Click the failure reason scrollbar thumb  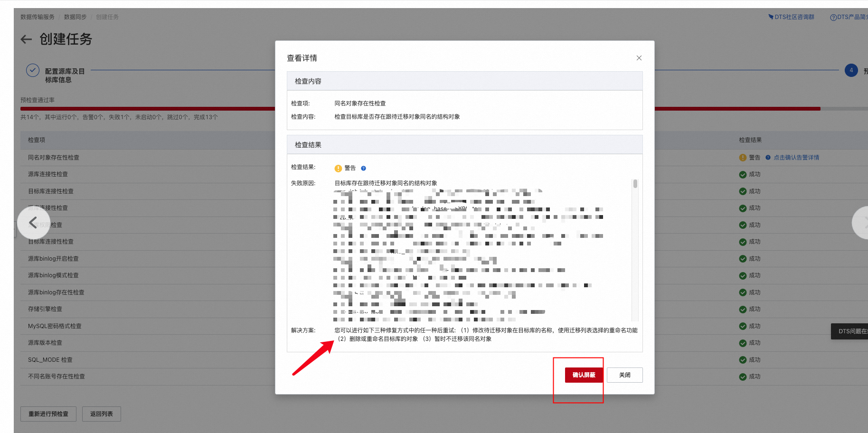pos(635,184)
